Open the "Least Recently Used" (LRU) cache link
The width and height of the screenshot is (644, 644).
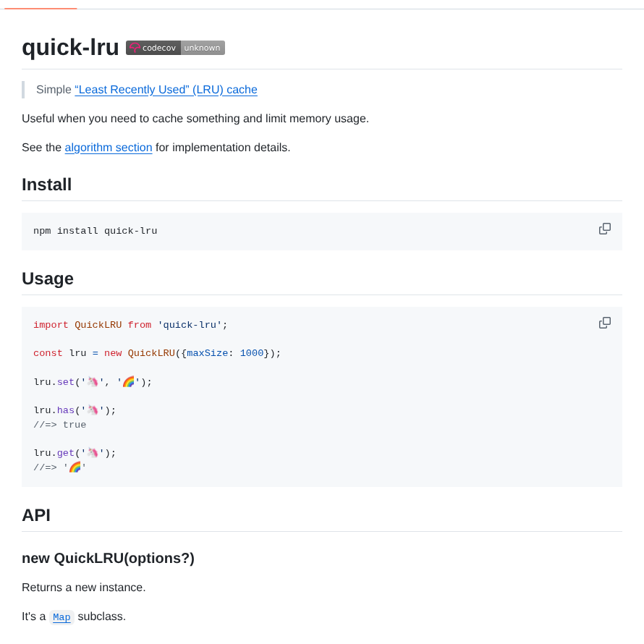coord(166,90)
